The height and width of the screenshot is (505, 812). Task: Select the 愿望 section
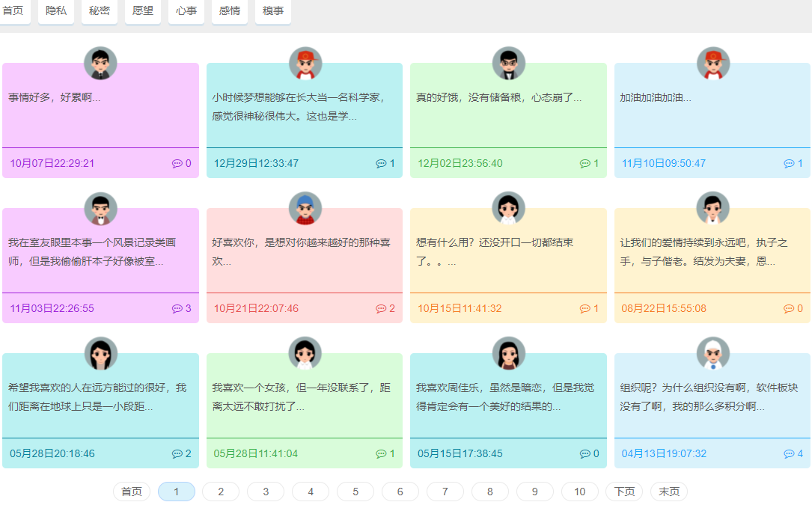tap(142, 12)
